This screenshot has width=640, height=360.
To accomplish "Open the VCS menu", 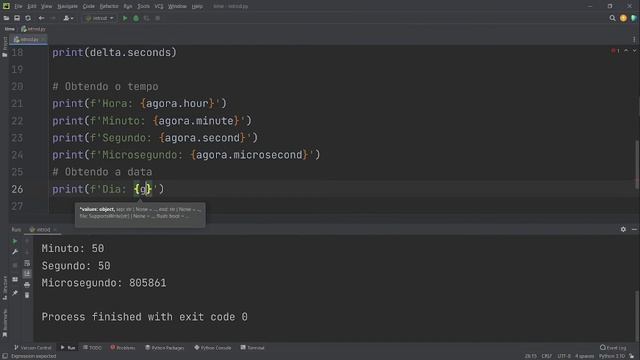I will tap(159, 6).
